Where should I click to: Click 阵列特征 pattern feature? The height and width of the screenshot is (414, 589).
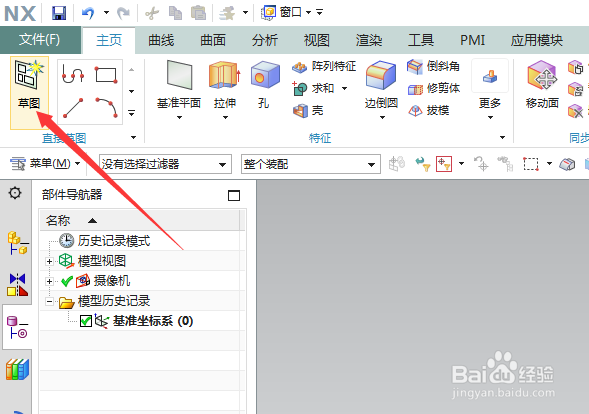(324, 66)
